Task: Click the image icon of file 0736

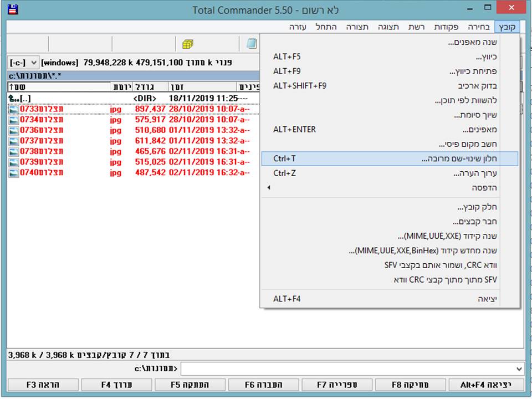Action: (13, 130)
